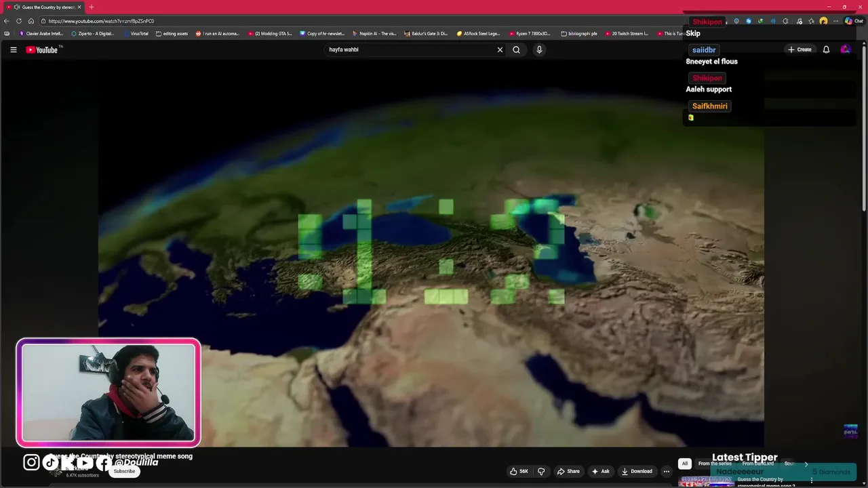Ask AI about this video

(600, 471)
